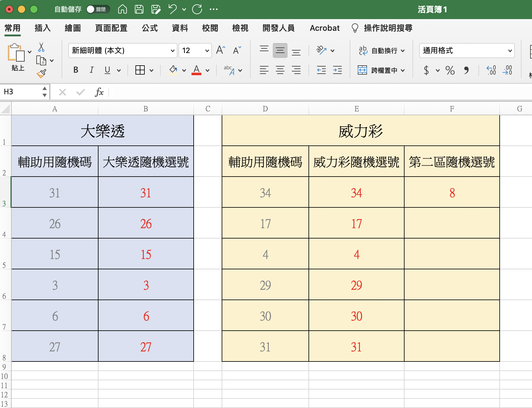Open the more options ellipsis in title bar

(x=214, y=9)
